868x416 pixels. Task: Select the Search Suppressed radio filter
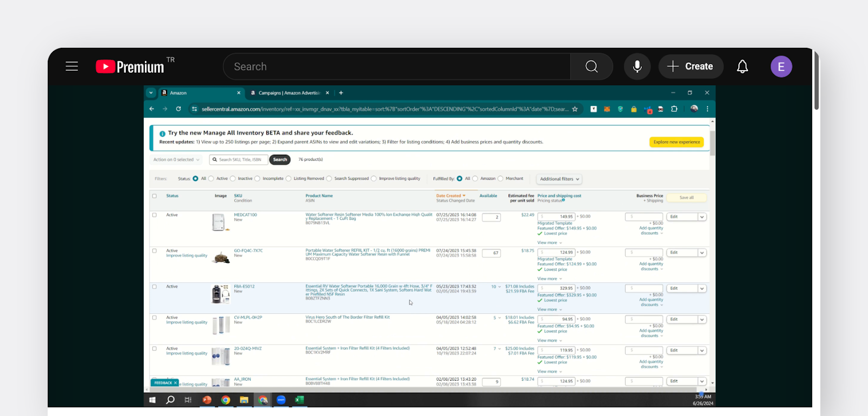[329, 179]
